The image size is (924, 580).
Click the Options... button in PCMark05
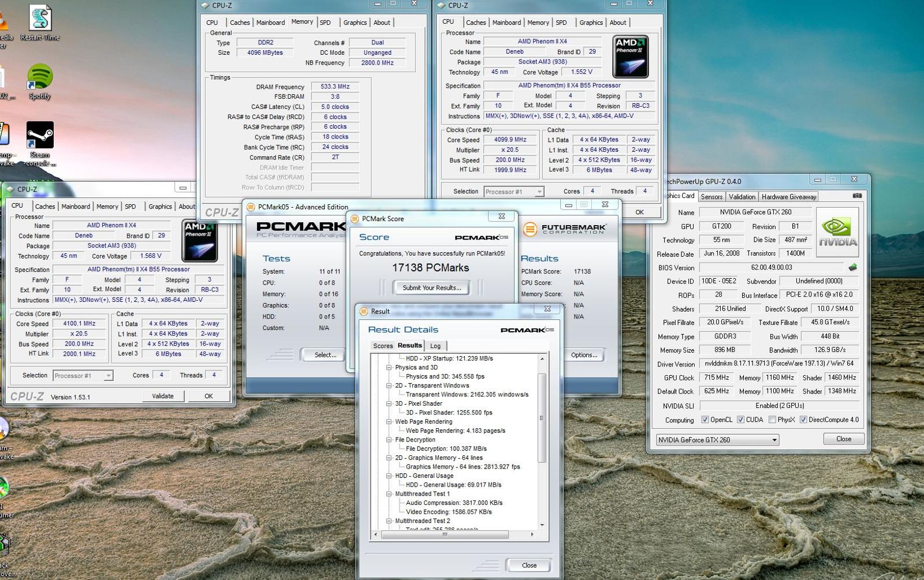(x=584, y=355)
